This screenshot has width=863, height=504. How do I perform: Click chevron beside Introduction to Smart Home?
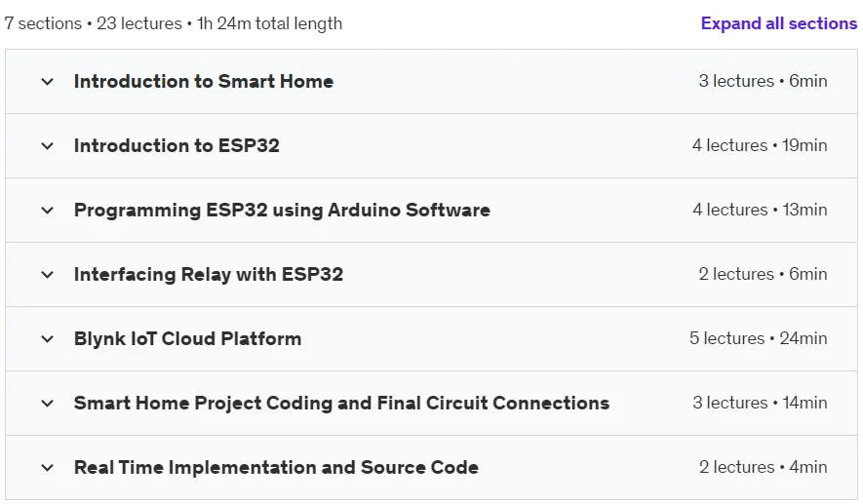pyautogui.click(x=48, y=82)
